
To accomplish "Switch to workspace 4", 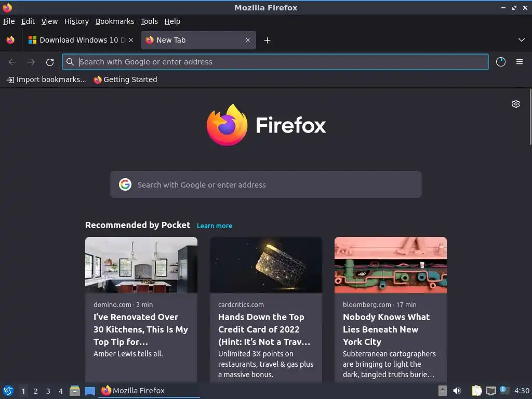I will point(61,391).
